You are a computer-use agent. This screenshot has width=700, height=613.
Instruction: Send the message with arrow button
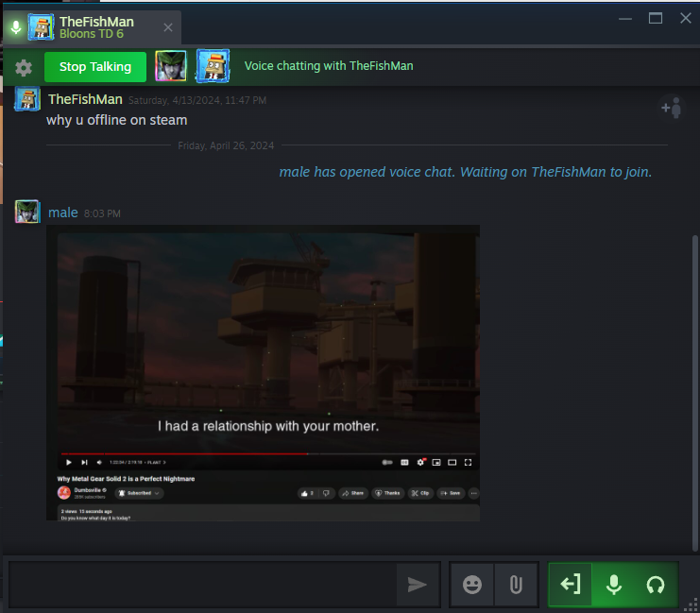click(x=418, y=585)
